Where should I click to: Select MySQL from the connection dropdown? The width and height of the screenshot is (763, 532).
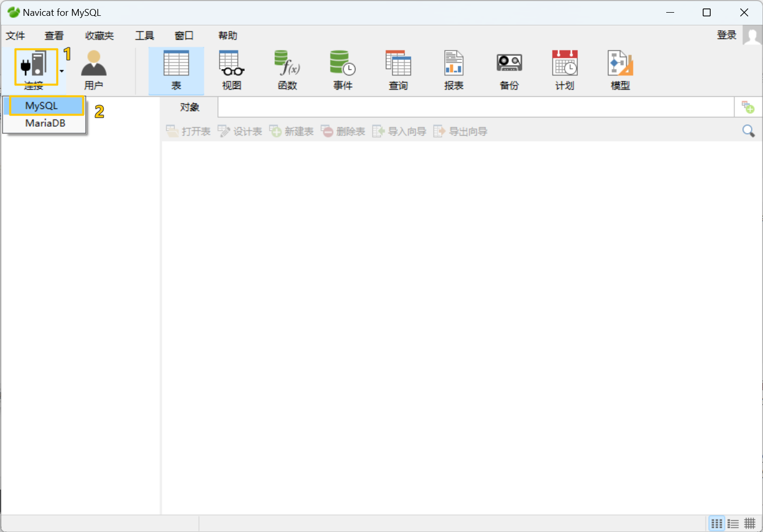pyautogui.click(x=42, y=105)
